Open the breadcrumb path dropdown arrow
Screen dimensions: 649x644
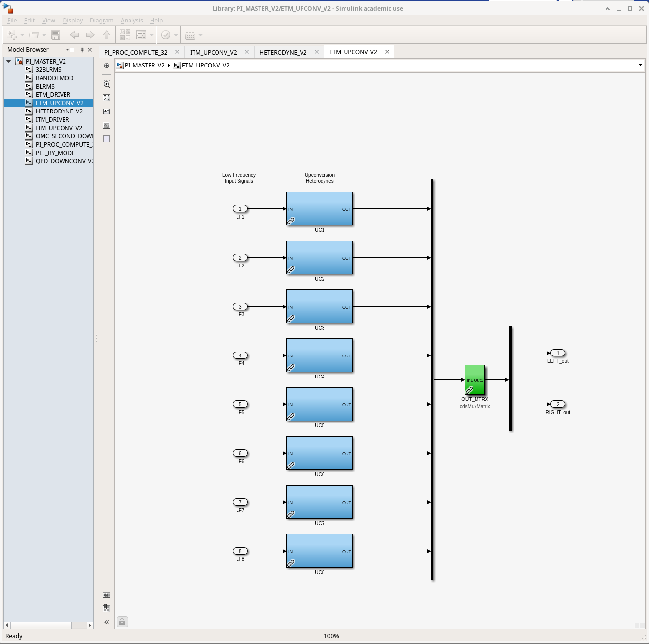[640, 65]
